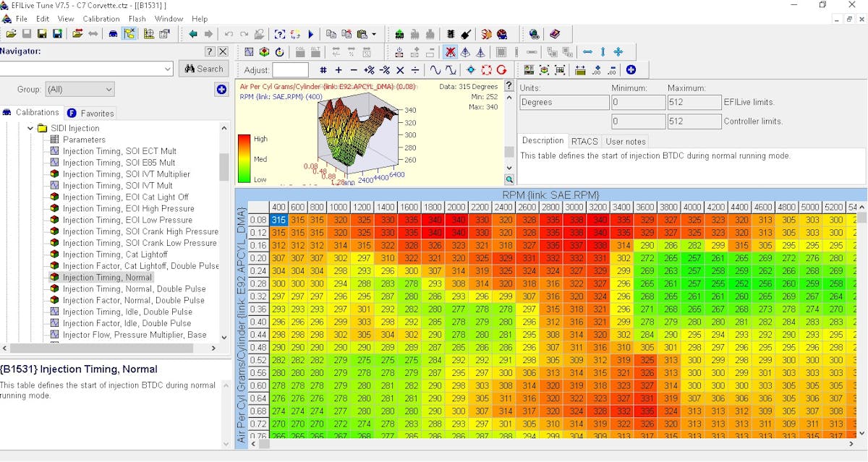Click the sine wave smoothing icon
This screenshot has width=868, height=462.
point(435,70)
